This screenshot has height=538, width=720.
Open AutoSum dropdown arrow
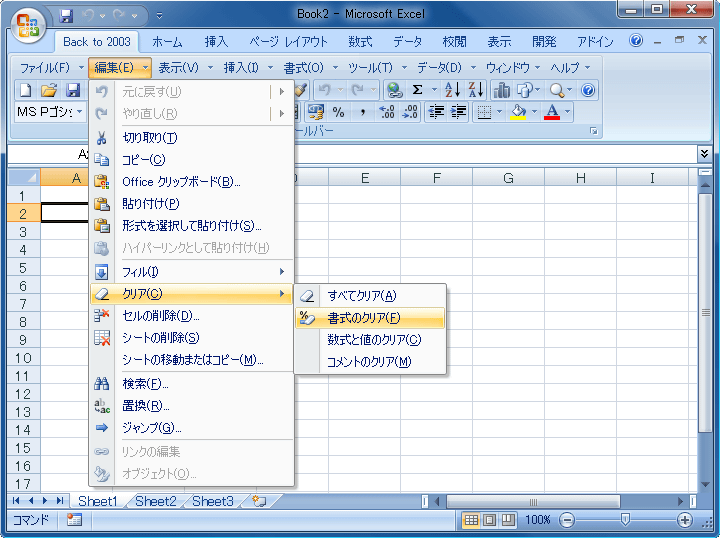pos(434,90)
